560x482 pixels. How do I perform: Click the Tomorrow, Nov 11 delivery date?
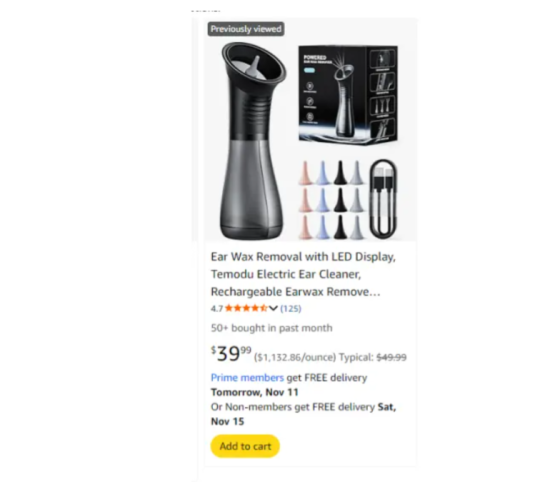(x=255, y=392)
